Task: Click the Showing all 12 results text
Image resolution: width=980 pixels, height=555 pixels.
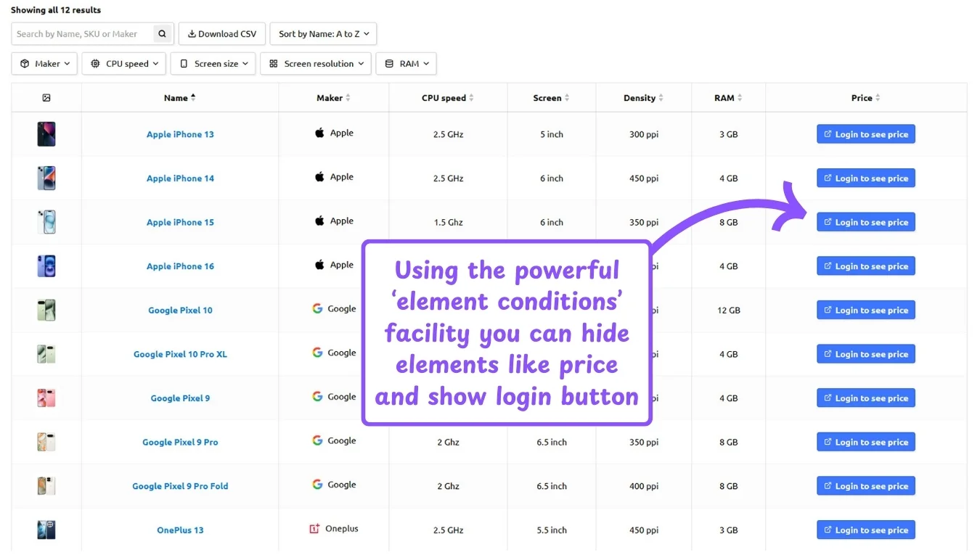Action: pos(56,10)
